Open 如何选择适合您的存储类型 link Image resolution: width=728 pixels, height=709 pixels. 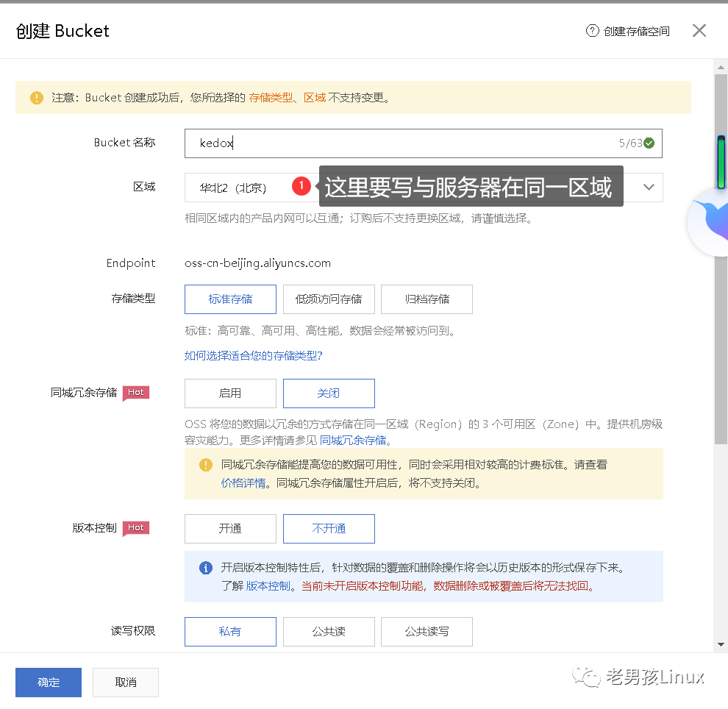click(253, 356)
